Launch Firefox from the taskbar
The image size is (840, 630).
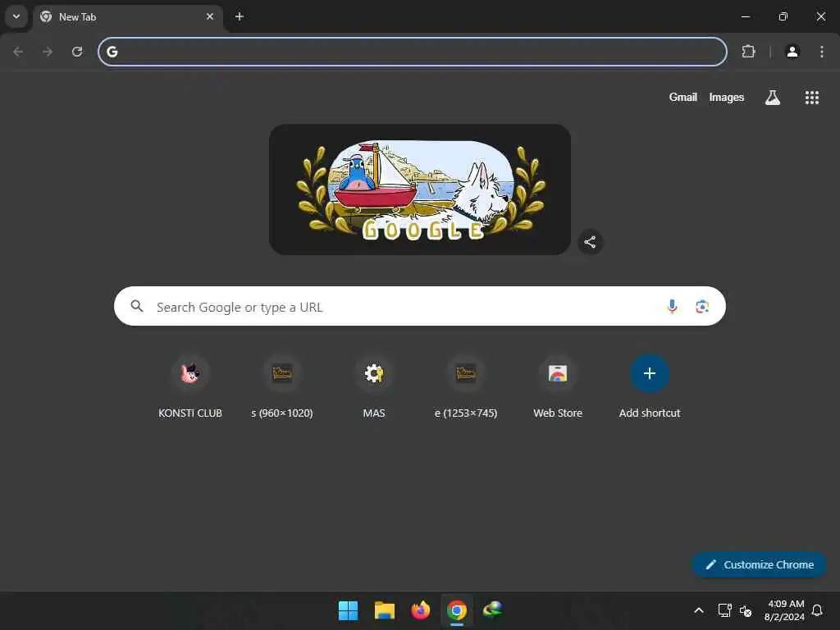coord(421,610)
